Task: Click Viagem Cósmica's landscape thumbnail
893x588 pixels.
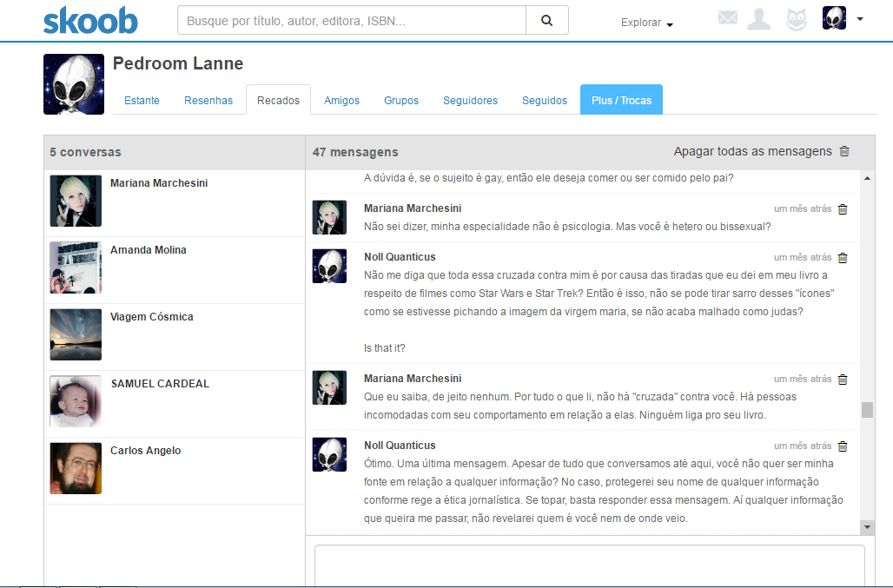Action: click(76, 334)
